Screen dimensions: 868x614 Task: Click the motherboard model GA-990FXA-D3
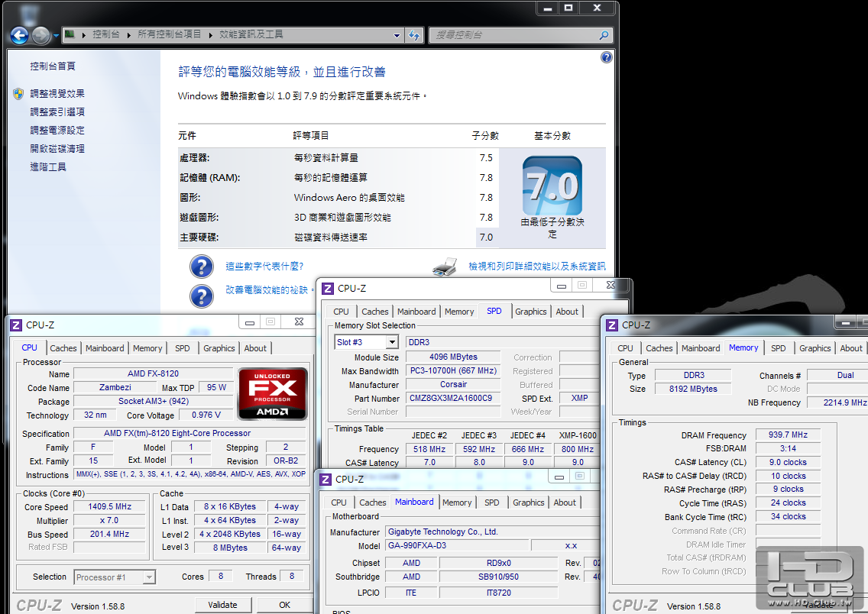[457, 546]
